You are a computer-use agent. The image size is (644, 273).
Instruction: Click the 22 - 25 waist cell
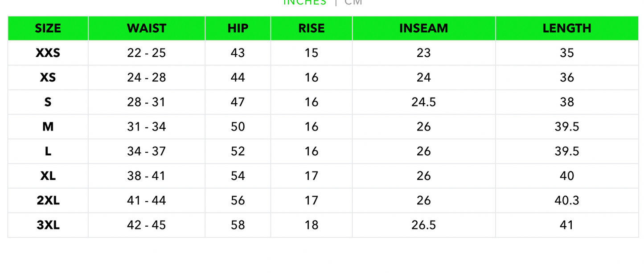tap(146, 53)
